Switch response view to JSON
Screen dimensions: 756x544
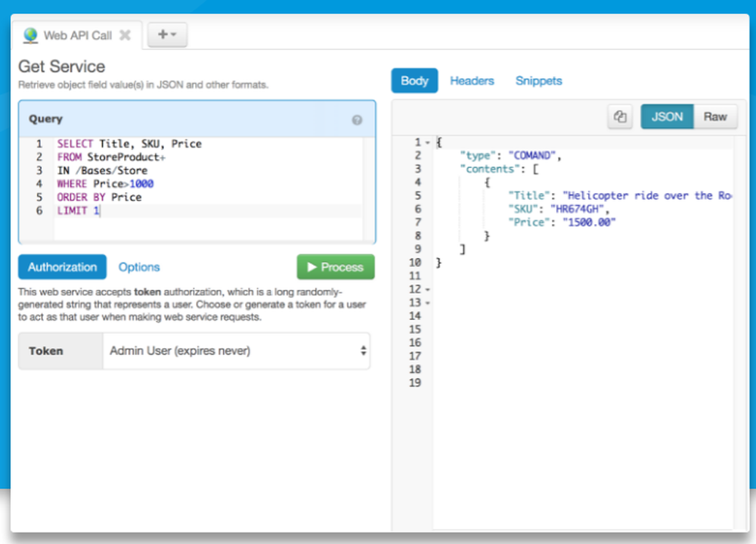tap(667, 117)
